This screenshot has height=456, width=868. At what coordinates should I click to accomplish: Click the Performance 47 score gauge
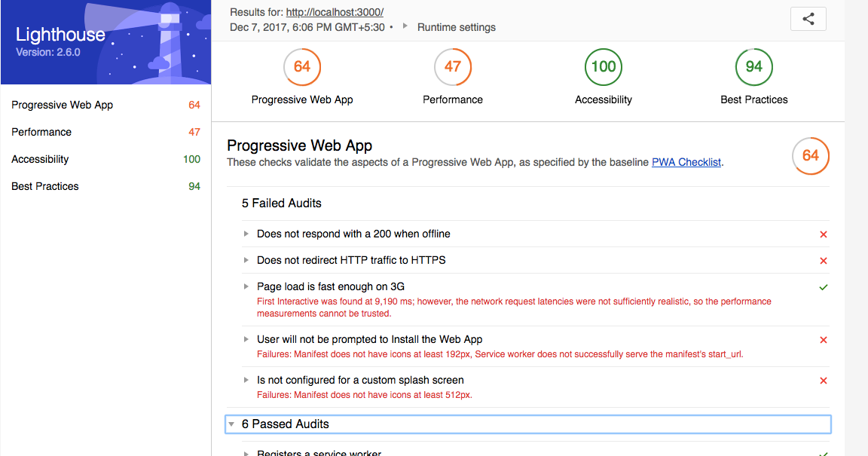click(452, 67)
